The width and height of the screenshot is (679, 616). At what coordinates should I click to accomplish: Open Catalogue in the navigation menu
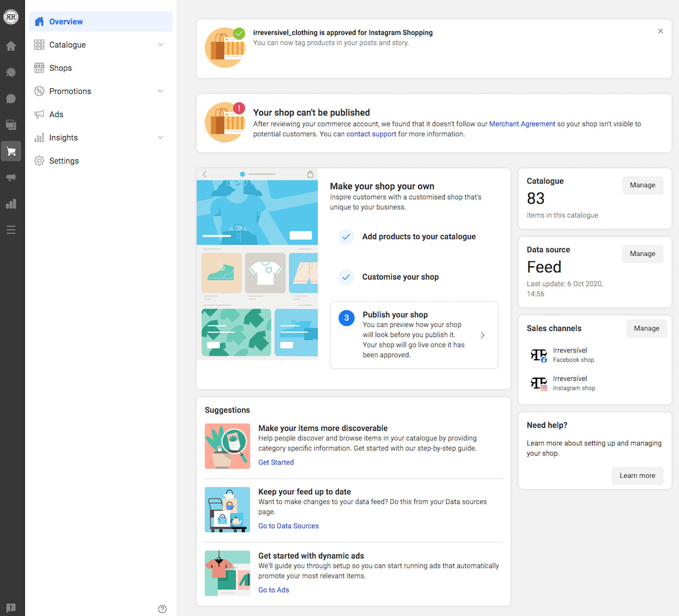(x=101, y=45)
